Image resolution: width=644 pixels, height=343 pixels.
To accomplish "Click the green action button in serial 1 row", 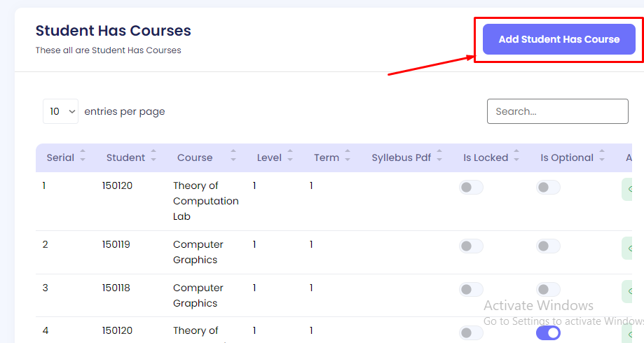I will pyautogui.click(x=632, y=189).
